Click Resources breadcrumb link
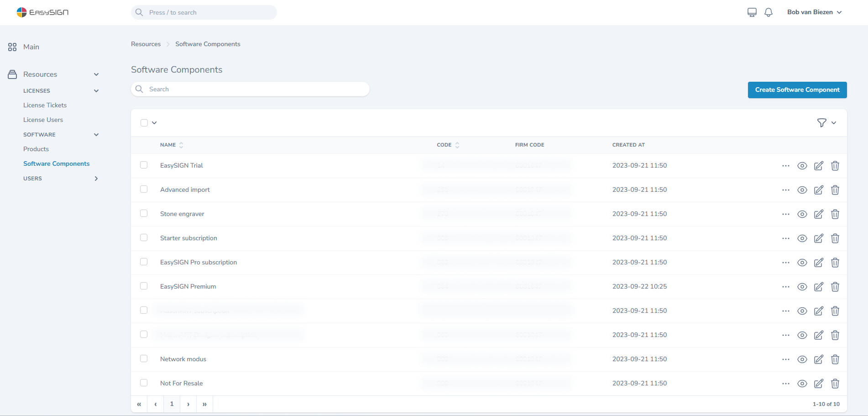This screenshot has width=868, height=416. 146,44
